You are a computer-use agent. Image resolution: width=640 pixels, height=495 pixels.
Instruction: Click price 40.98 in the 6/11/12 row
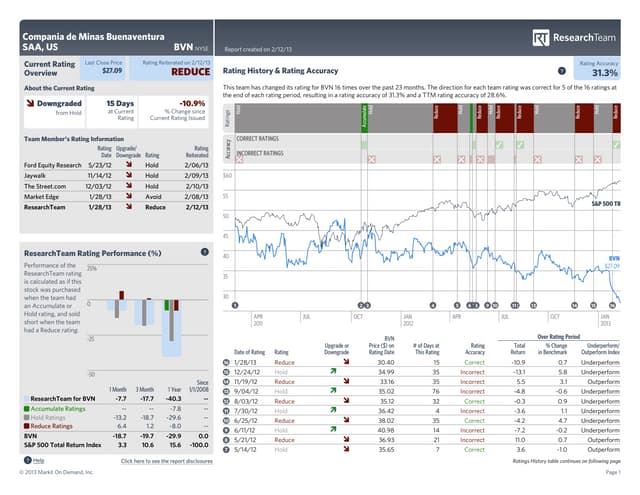point(386,430)
